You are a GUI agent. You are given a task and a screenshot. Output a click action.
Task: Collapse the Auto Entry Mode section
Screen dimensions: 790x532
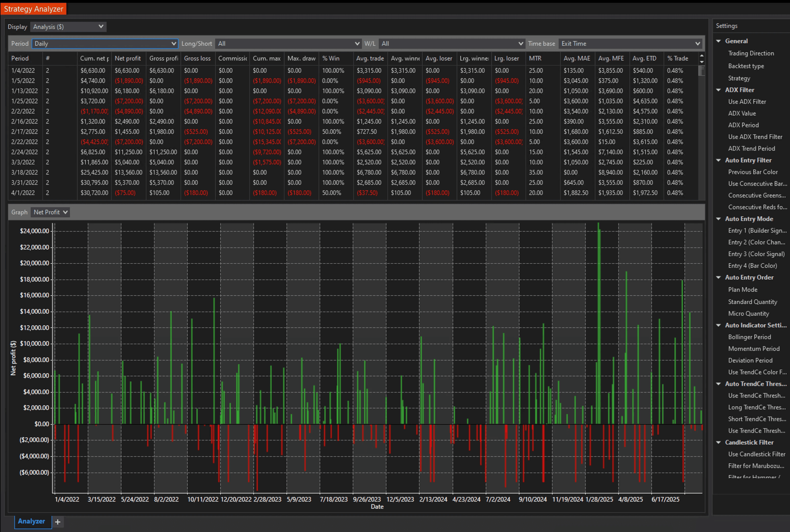tap(718, 219)
